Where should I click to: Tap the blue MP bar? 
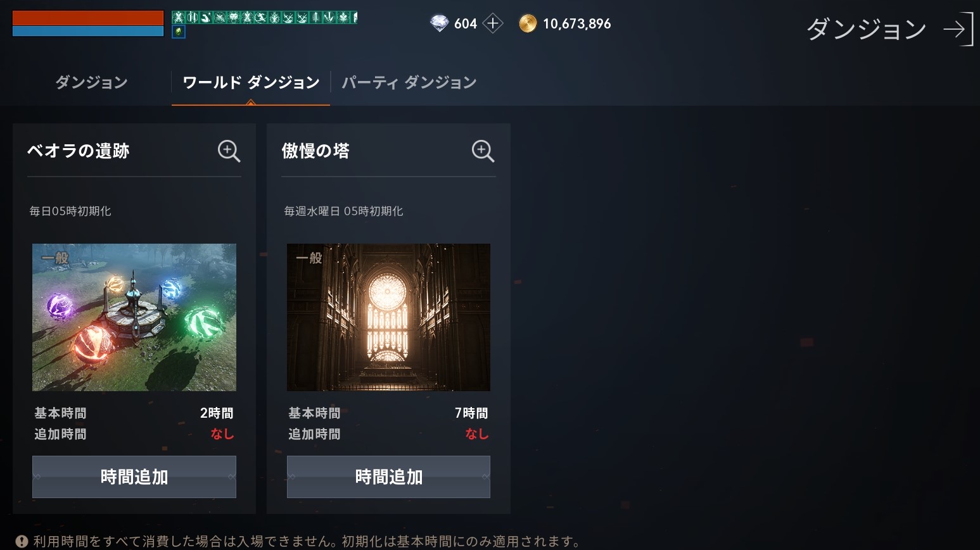pos(88,31)
